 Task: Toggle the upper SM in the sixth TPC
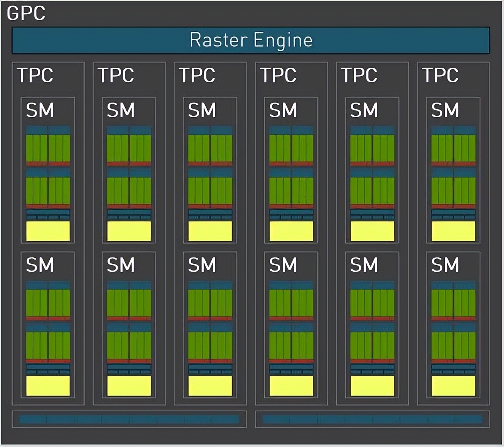[x=452, y=169]
